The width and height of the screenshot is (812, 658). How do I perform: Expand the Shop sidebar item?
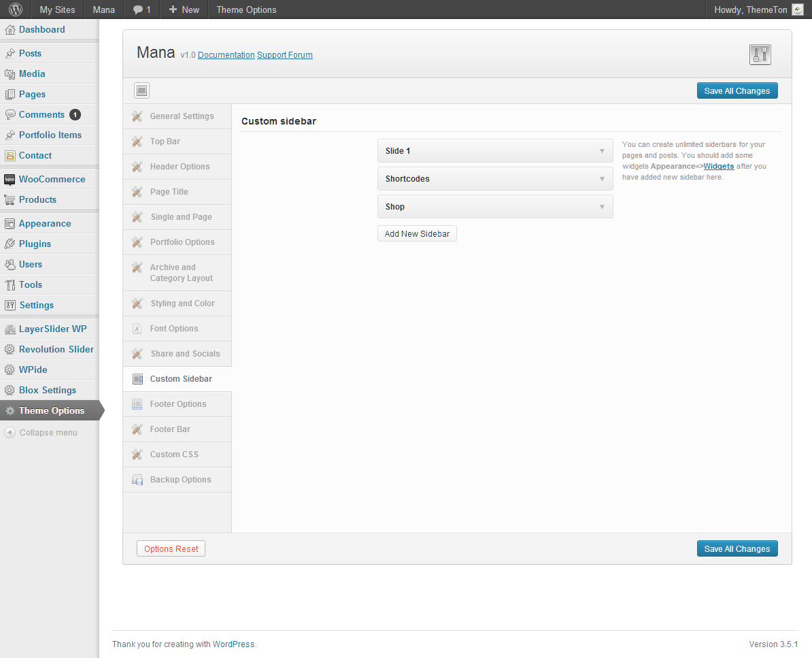coord(602,207)
